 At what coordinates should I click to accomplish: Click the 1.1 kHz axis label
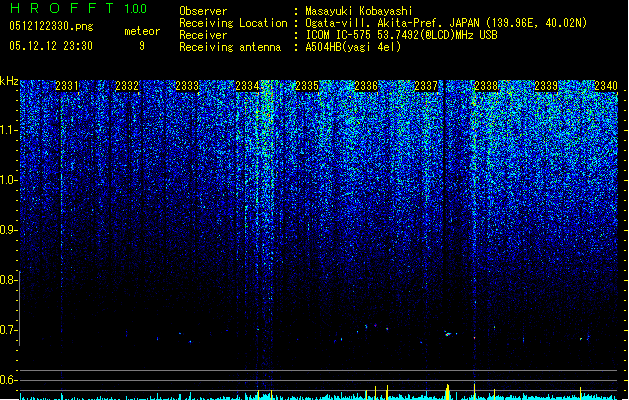click(8, 130)
